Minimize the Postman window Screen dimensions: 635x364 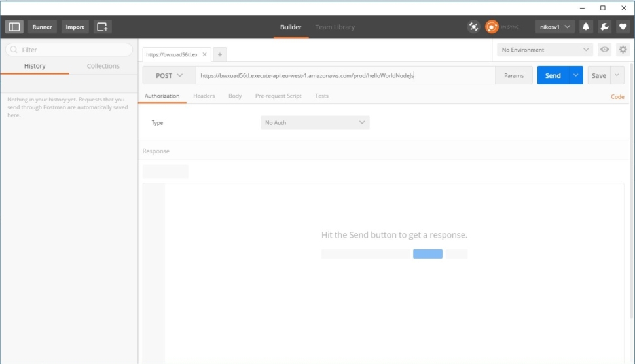coord(582,8)
